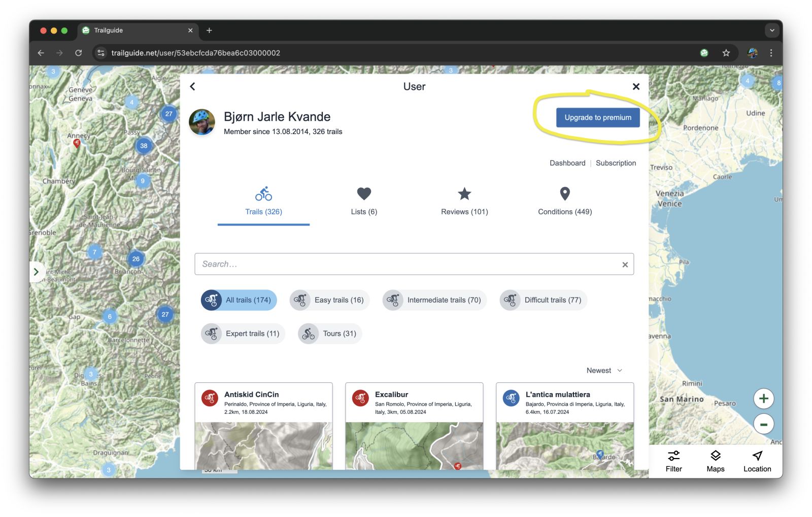Click the map cluster marker 26

point(136,259)
